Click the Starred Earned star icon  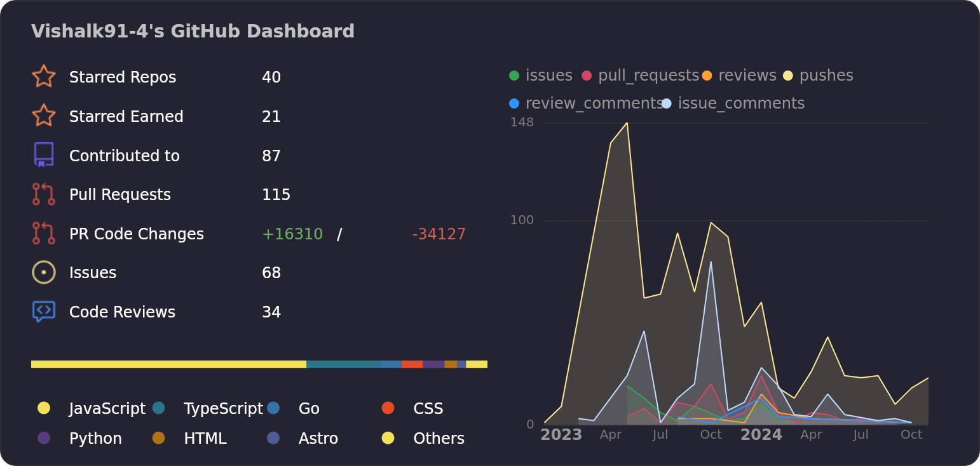point(44,116)
